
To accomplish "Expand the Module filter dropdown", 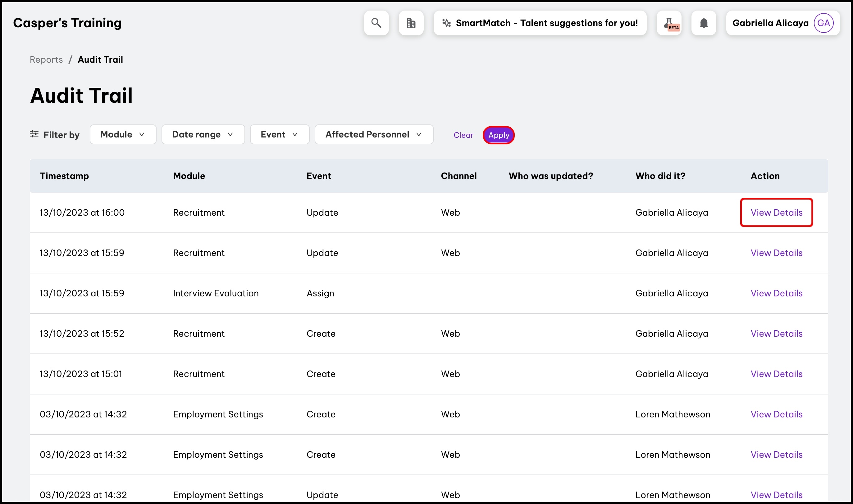I will [x=123, y=134].
